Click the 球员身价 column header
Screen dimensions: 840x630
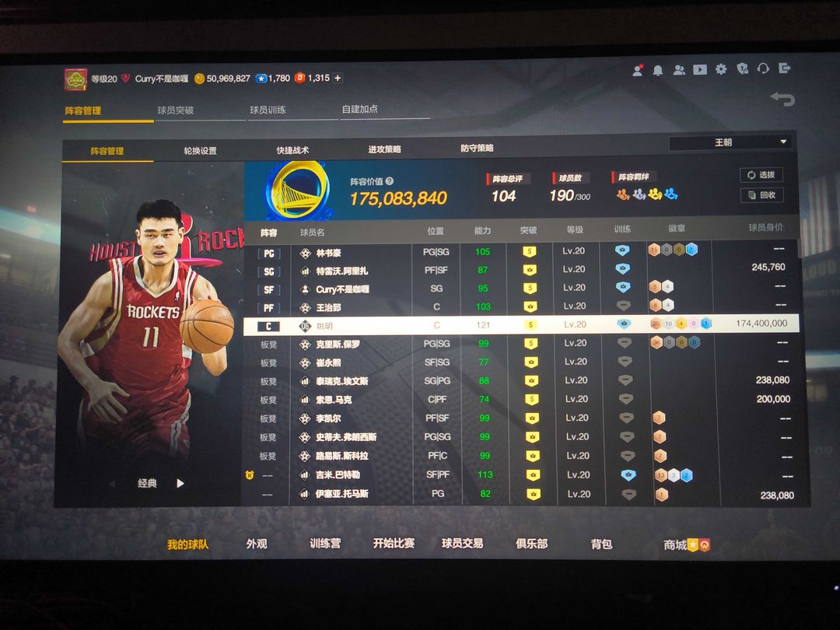[765, 228]
